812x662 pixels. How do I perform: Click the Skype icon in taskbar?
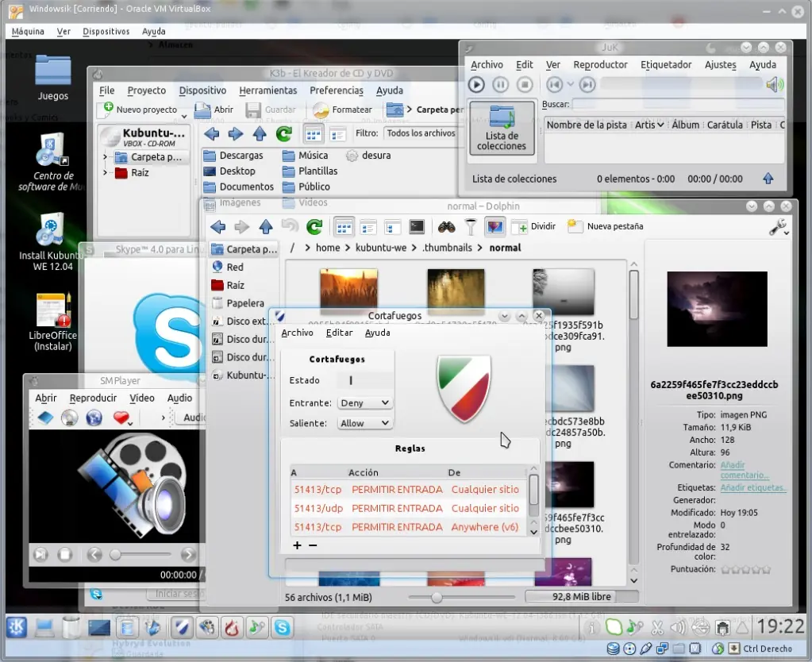point(283,627)
